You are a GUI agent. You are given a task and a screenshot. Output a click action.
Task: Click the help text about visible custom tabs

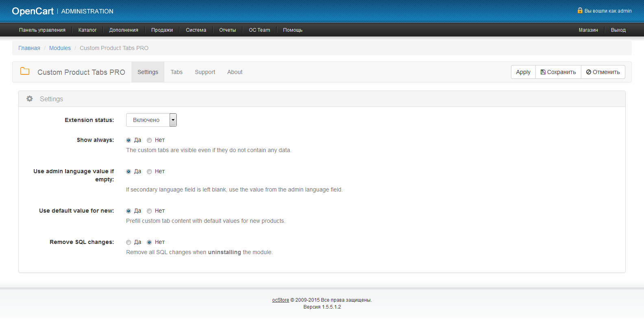click(x=209, y=150)
